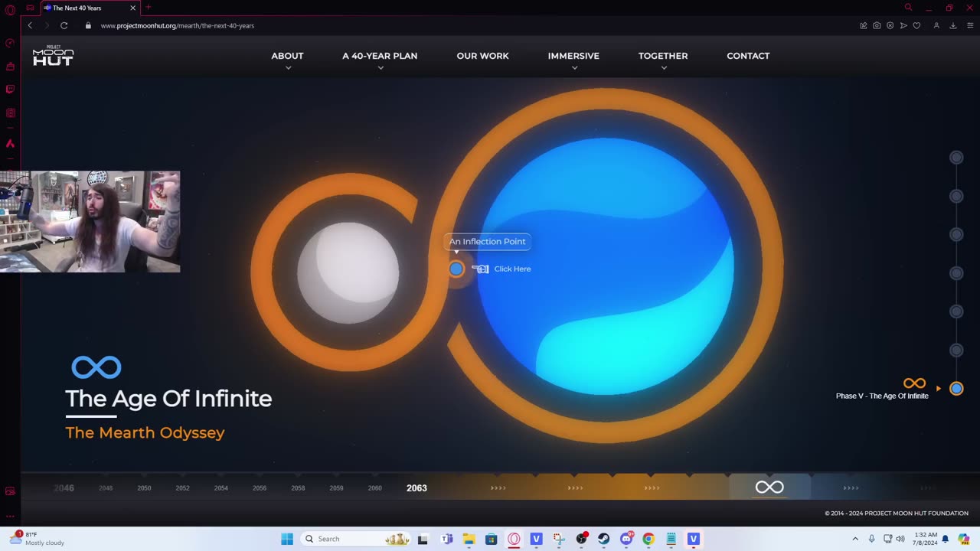View the site padlock security info
980x551 pixels.
[x=89, y=25]
